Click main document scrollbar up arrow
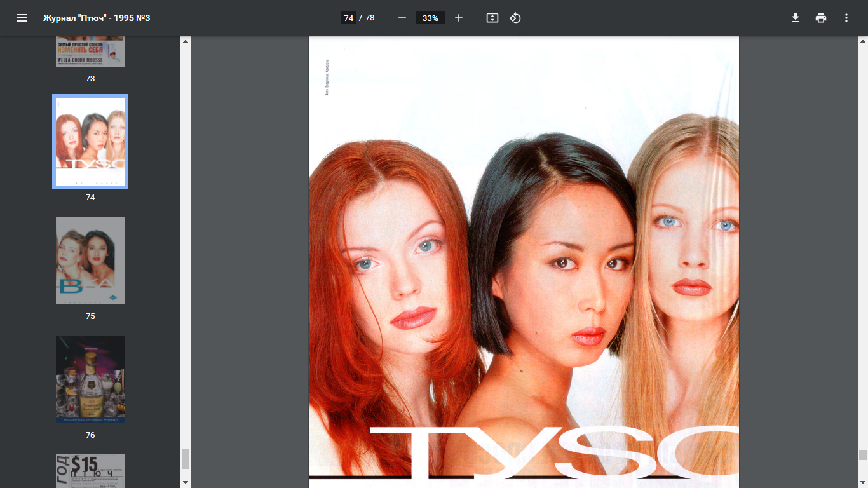Image resolution: width=868 pixels, height=488 pixels. click(x=863, y=41)
